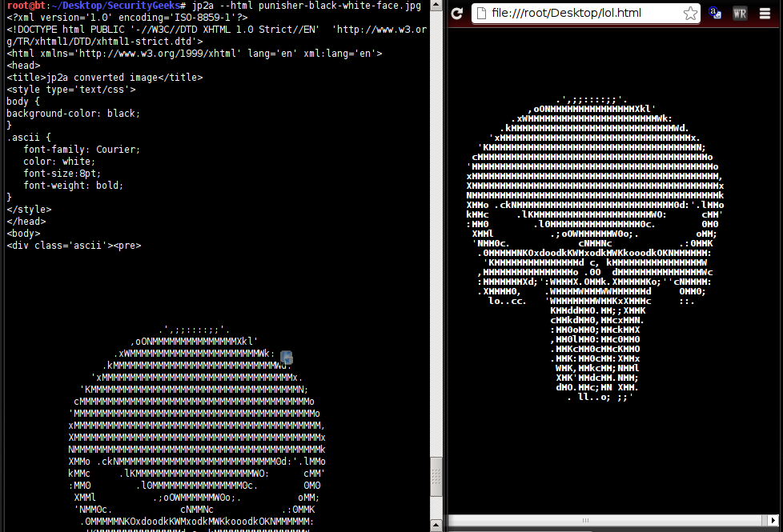Click the 'body {' selector line
The height and width of the screenshot is (532, 783).
coord(23,102)
